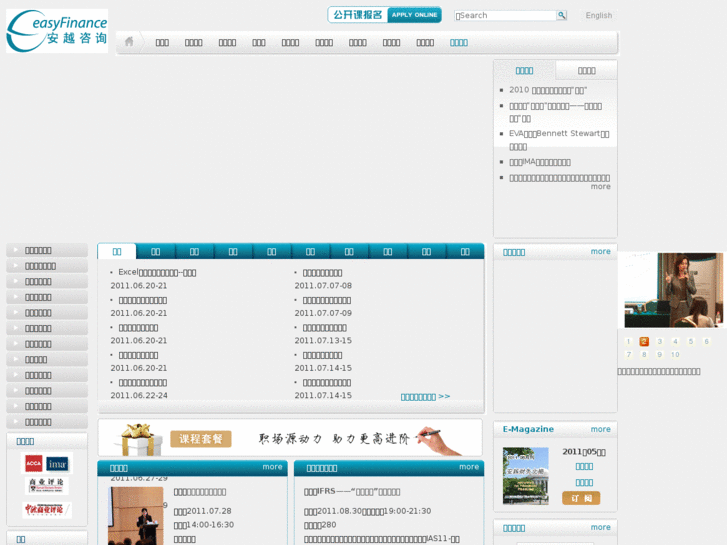This screenshot has width=727, height=545.
Task: Click the IMA partner logo
Action: [x=58, y=463]
